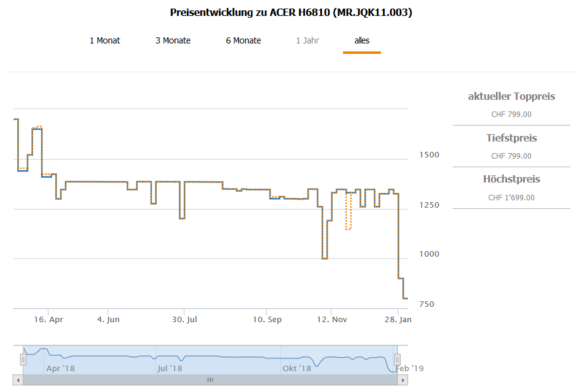
Task: Choose the 1 Jahr range tab
Action: [307, 40]
